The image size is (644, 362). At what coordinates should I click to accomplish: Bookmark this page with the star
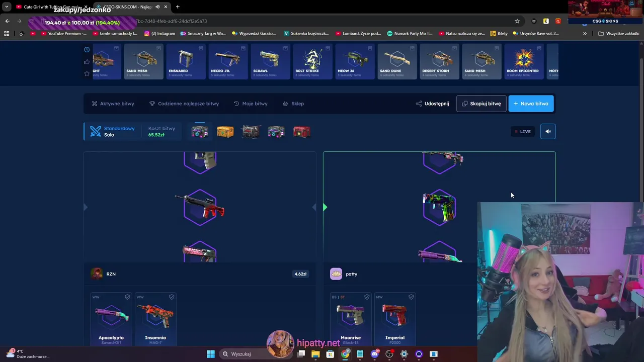coord(517,21)
